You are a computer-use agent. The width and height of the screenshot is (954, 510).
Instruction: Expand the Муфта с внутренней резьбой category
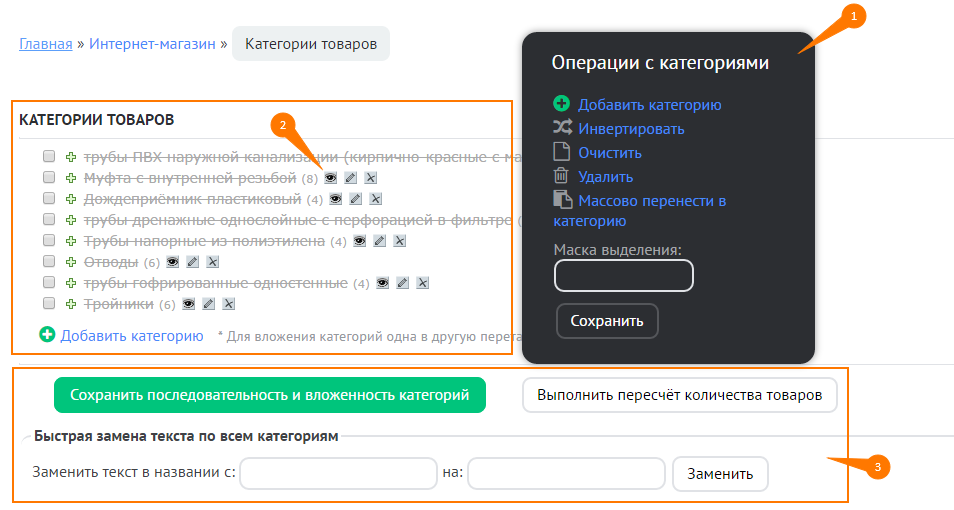coord(71,178)
